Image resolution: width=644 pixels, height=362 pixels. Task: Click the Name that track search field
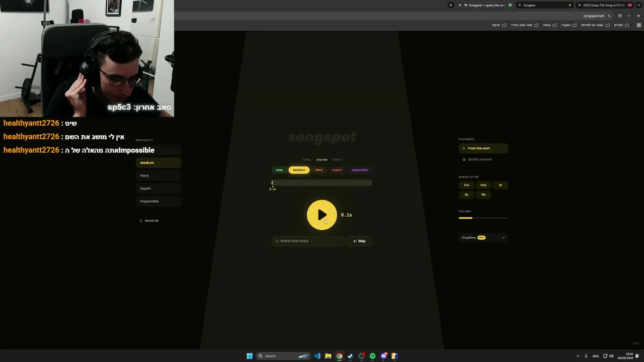308,241
